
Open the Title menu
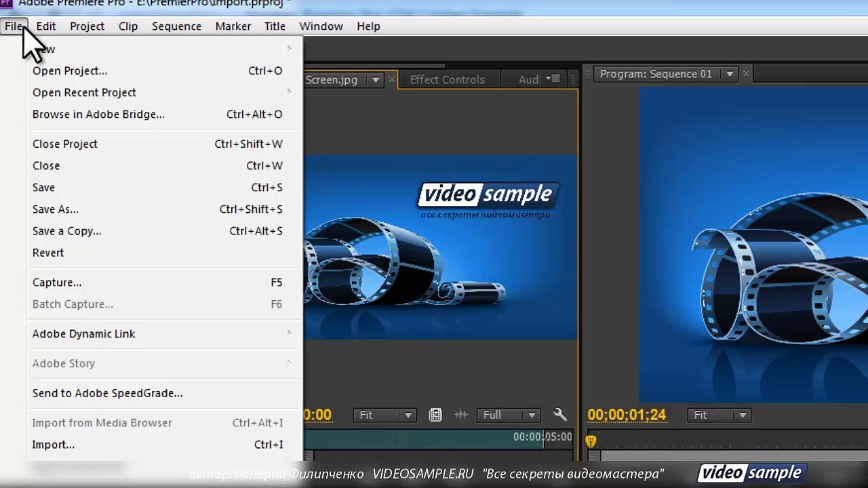pos(275,26)
